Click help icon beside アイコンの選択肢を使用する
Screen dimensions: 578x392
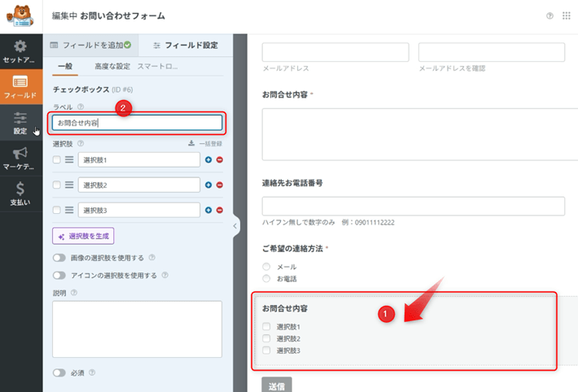[165, 275]
